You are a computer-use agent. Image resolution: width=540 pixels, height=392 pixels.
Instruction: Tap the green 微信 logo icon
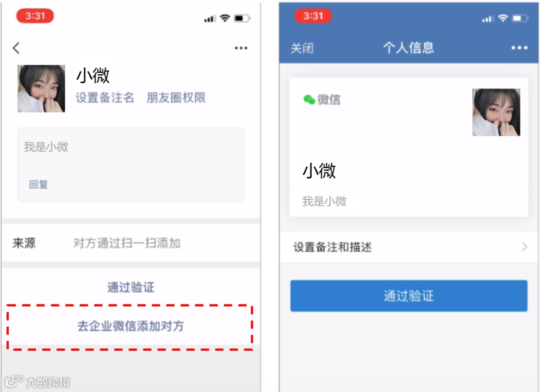point(309,99)
